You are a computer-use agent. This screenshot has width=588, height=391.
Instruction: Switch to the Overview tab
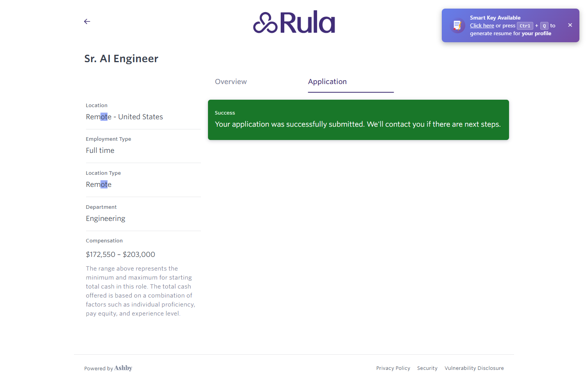tap(231, 82)
